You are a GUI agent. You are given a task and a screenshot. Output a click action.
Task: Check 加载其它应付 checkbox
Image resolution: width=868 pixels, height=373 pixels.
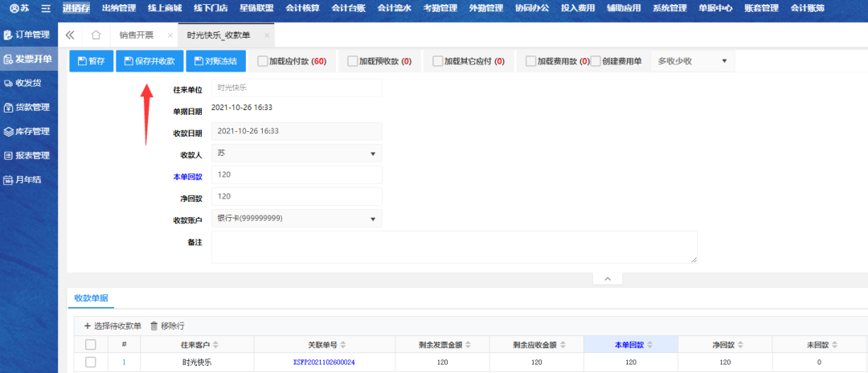[438, 61]
